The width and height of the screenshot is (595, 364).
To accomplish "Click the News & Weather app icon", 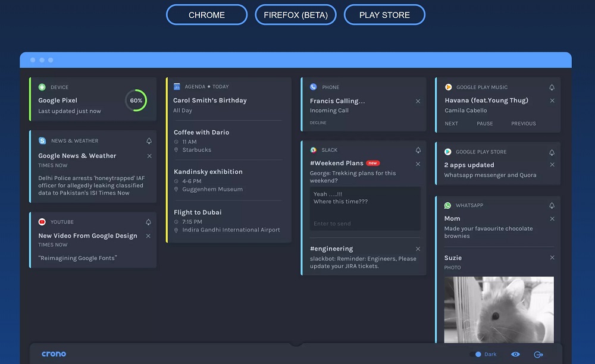I will tap(42, 141).
